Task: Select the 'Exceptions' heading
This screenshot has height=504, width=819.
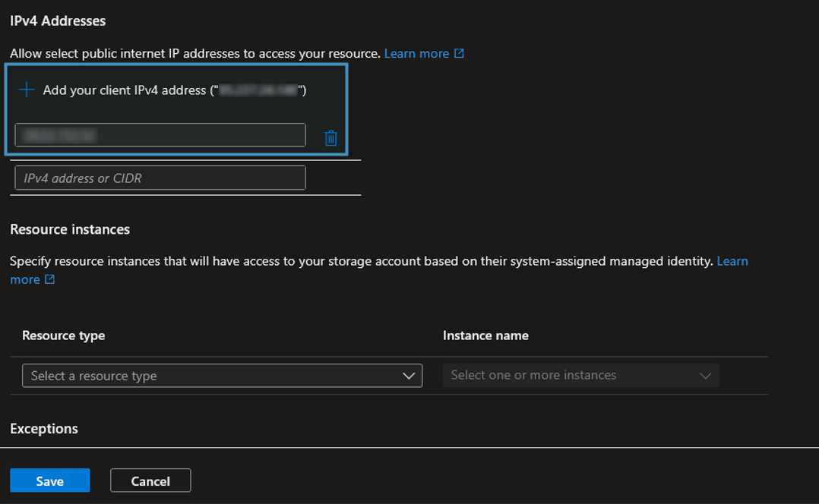Action: [x=44, y=429]
